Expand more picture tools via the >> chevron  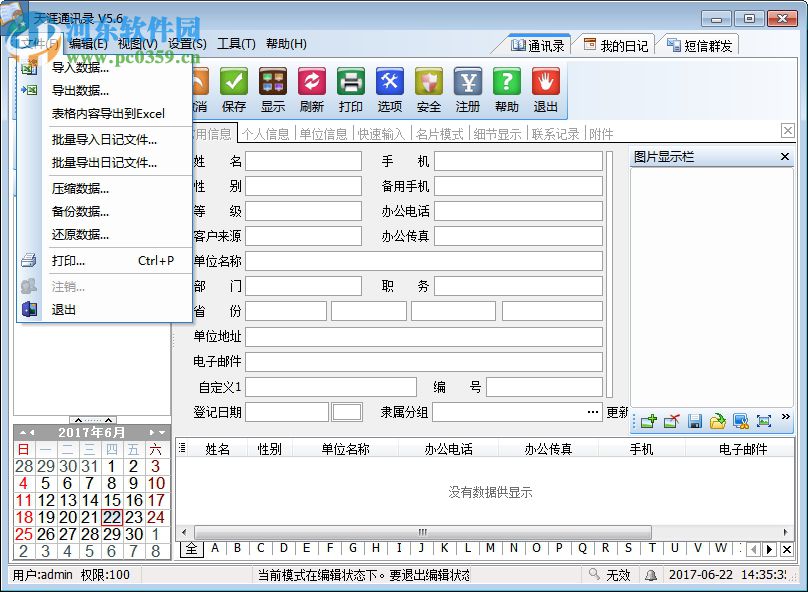tap(787, 417)
